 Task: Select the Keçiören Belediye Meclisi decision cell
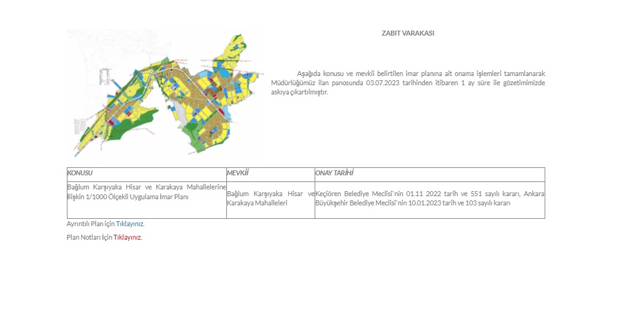coord(429,200)
